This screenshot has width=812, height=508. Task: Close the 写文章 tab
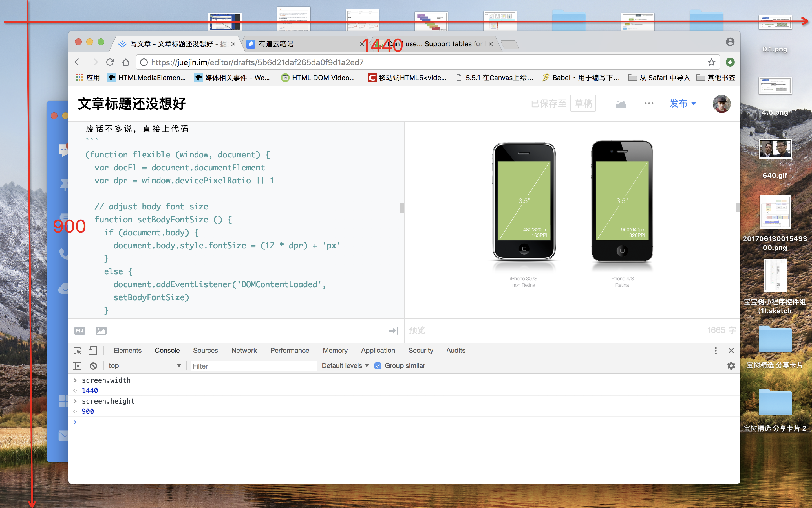point(233,44)
